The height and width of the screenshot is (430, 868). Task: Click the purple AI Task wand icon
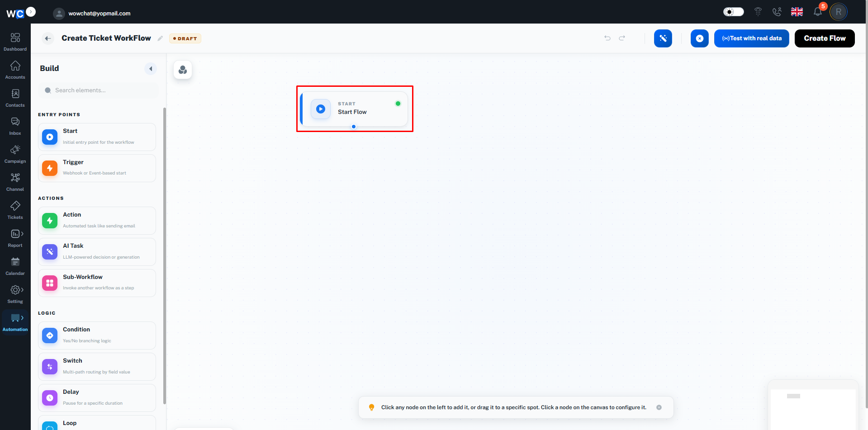50,252
